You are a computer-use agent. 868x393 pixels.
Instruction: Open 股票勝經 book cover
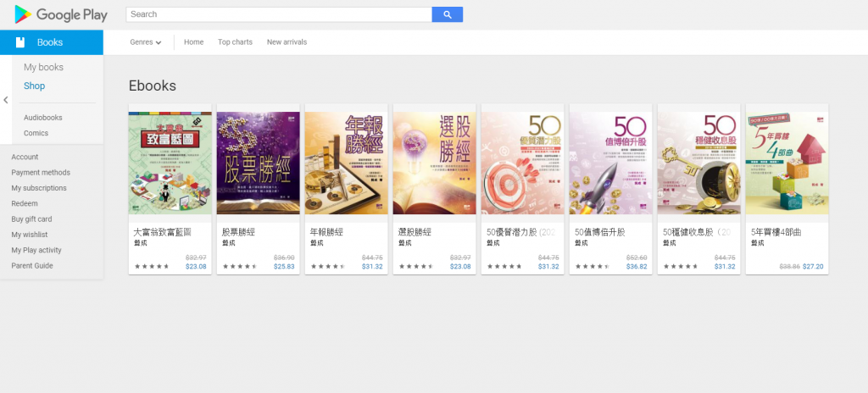coord(258,163)
